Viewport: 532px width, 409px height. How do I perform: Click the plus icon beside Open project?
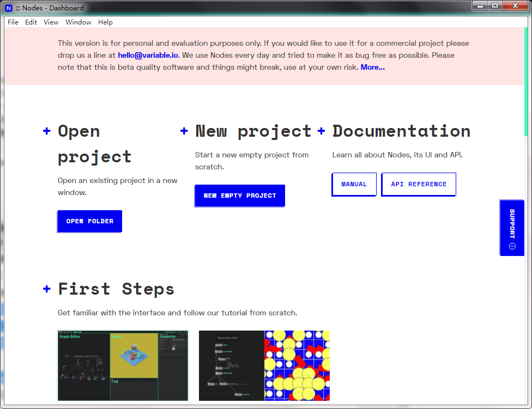[x=47, y=131]
